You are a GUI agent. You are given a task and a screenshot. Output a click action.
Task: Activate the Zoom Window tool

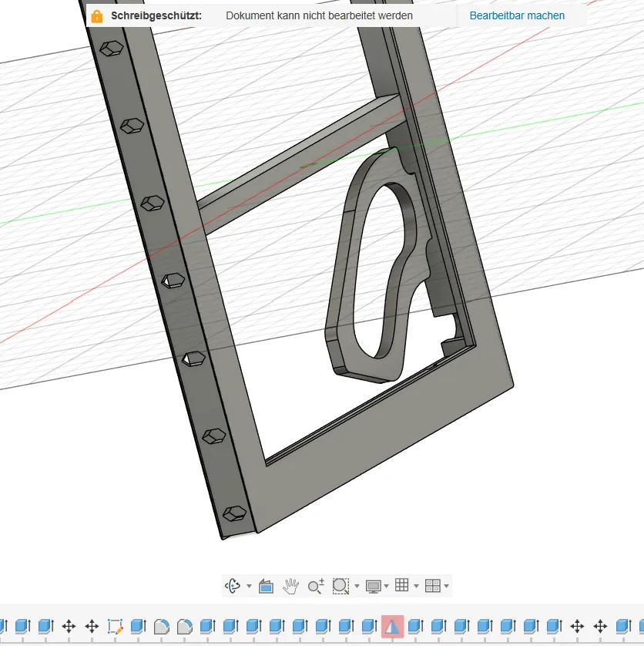click(x=341, y=586)
